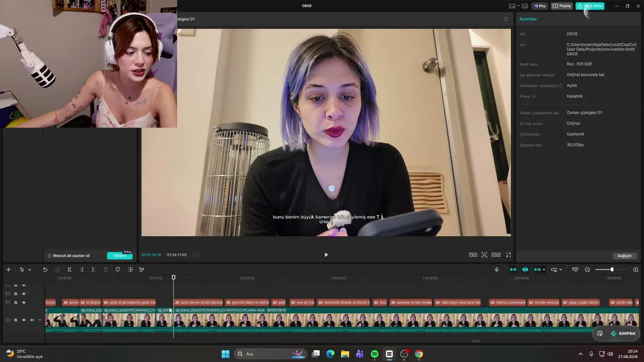
Task: Open the Ayrıntılar tab
Action: [528, 19]
